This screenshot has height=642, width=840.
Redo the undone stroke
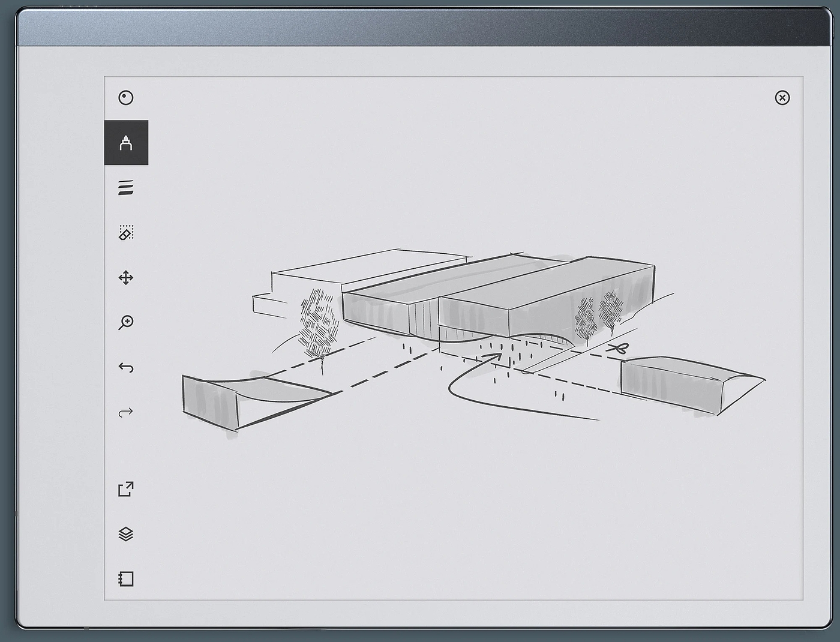[126, 412]
